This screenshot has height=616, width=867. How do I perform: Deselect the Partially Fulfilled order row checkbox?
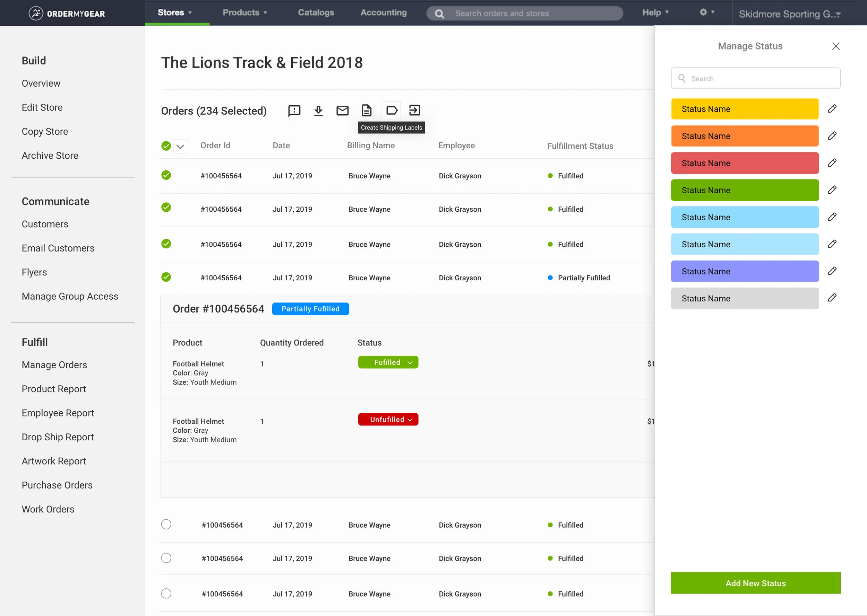coord(166,277)
